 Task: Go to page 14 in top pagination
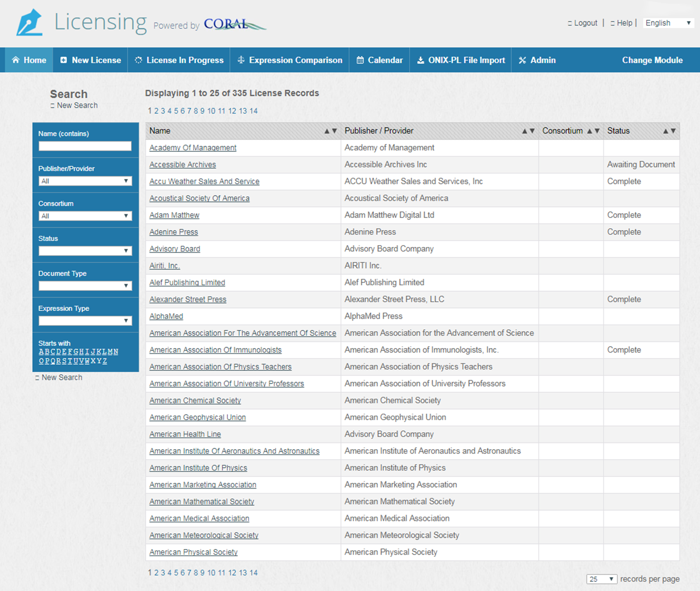point(253,111)
